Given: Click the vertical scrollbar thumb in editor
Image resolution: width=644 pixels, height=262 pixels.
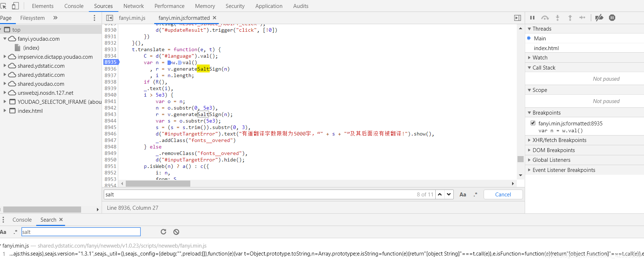Looking at the screenshot, I should click(520, 159).
